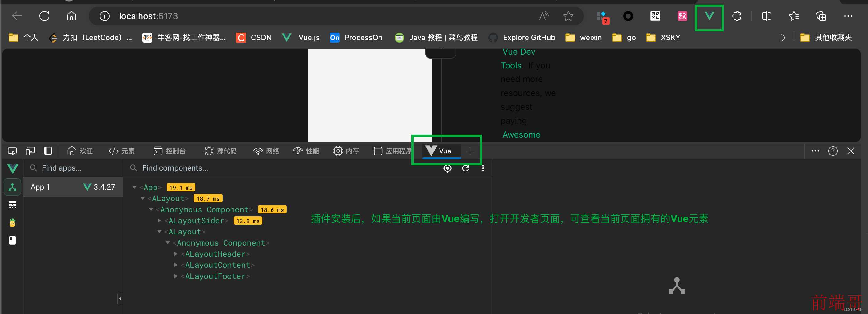Switch to the 源代码 devtools tab
The height and width of the screenshot is (314, 868).
coord(220,151)
